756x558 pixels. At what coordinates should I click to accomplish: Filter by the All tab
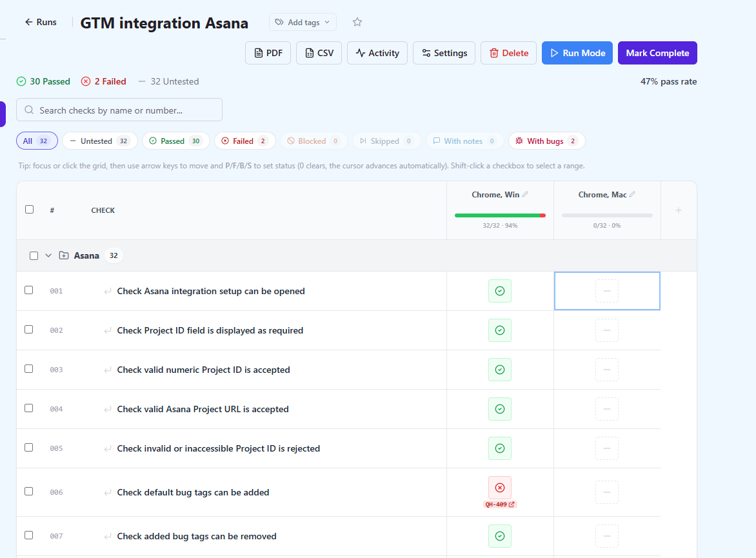(37, 141)
